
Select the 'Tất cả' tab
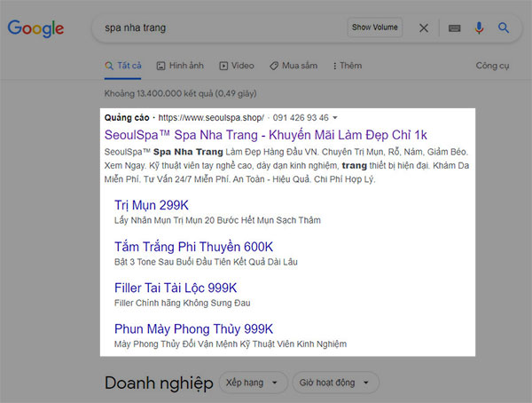tap(123, 66)
